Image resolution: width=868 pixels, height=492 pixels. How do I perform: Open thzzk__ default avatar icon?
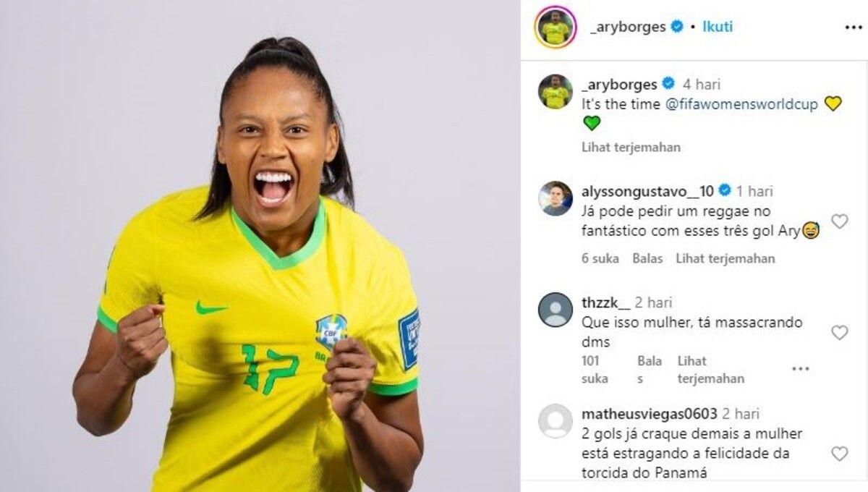click(x=556, y=310)
